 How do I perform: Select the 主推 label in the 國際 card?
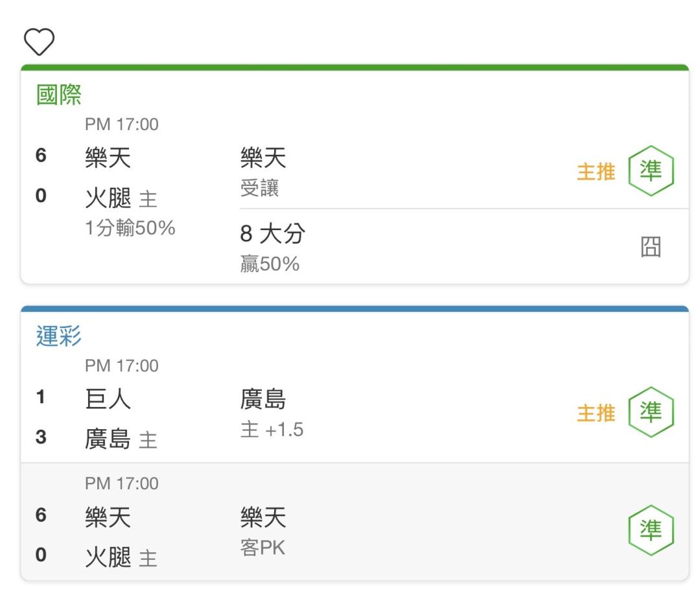pyautogui.click(x=596, y=172)
